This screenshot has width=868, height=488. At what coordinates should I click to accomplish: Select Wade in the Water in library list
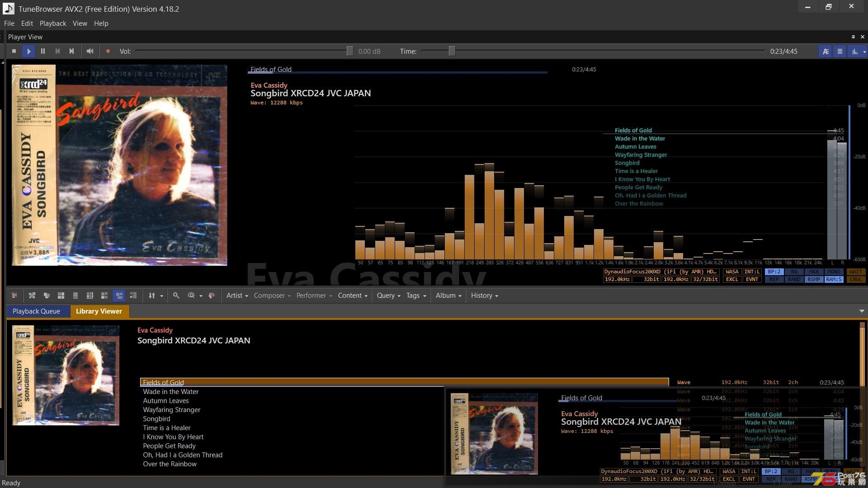[171, 392]
